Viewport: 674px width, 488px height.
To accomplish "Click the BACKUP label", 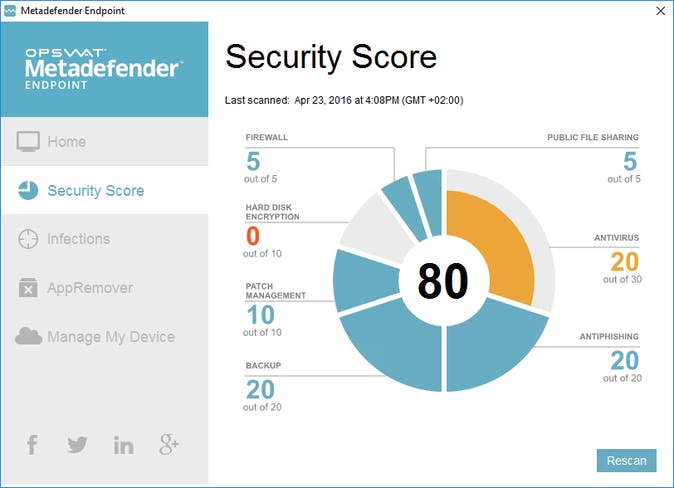I will coord(263,365).
